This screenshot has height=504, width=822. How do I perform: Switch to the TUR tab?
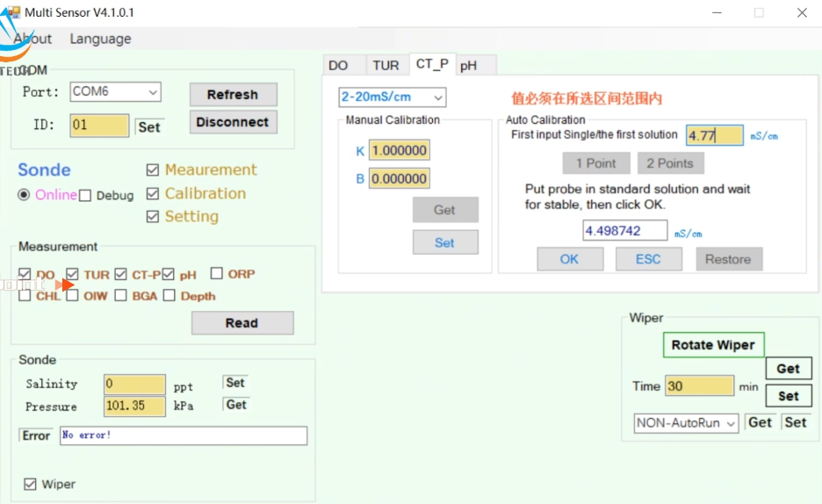coord(386,66)
